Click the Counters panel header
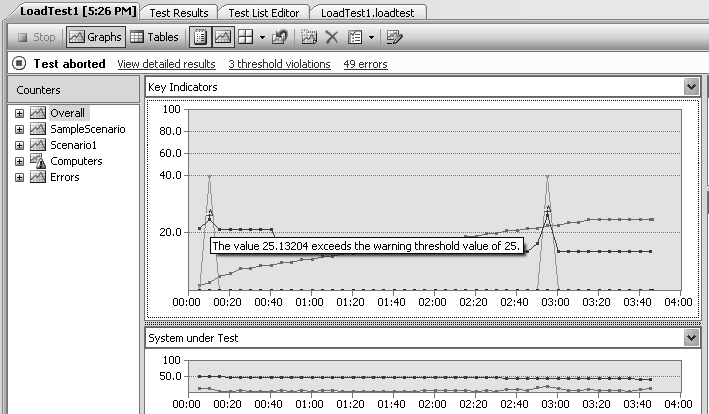Screen dimensions: 709x414 coord(74,90)
